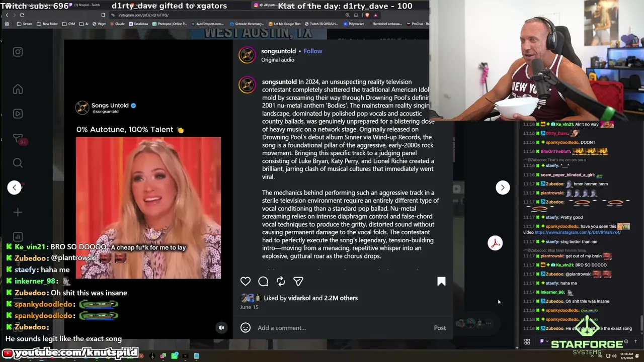Open the Claude bookmark

point(117,24)
